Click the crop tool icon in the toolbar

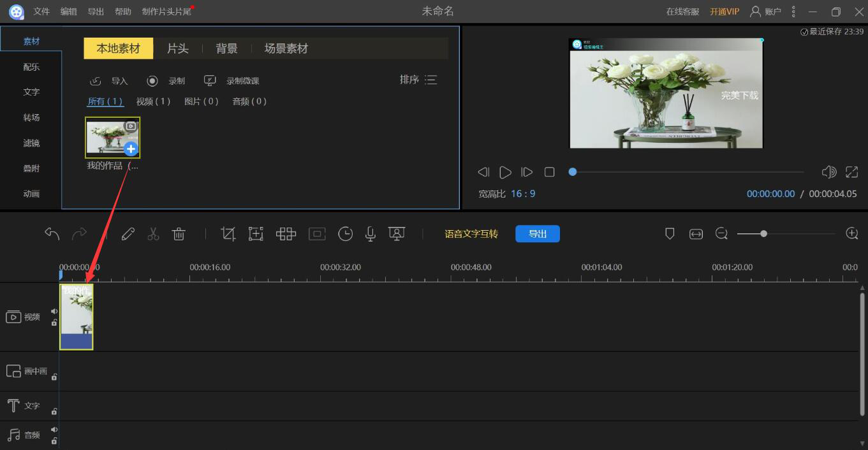tap(228, 234)
